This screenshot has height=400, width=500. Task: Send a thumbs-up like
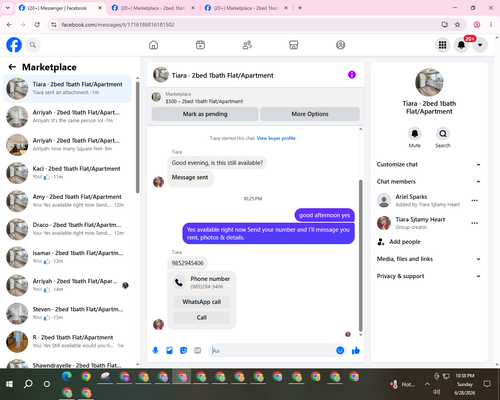pyautogui.click(x=356, y=350)
